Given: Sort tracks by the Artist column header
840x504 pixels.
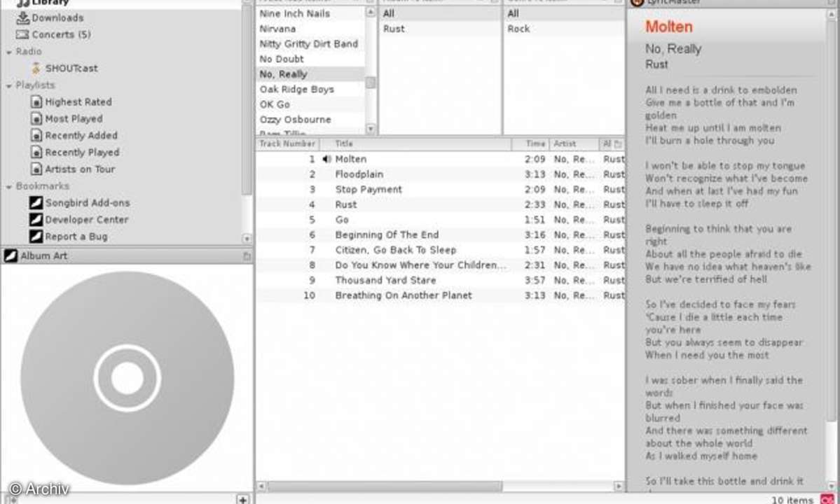Looking at the screenshot, I should pos(574,144).
